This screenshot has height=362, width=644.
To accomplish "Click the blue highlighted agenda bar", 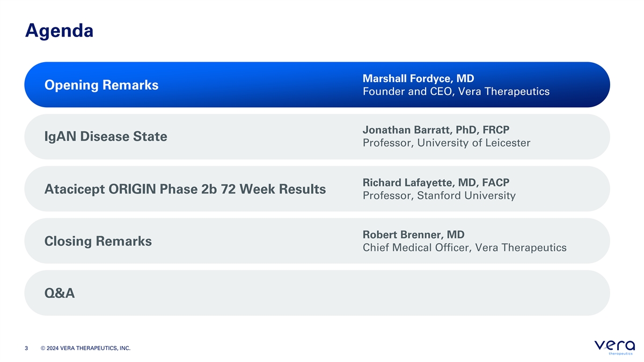I will (317, 85).
